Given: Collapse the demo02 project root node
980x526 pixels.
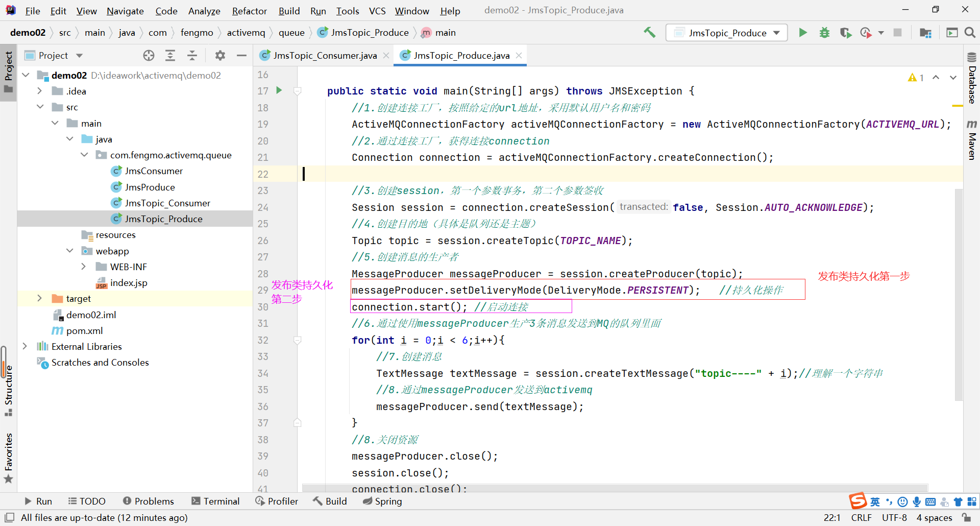Looking at the screenshot, I should point(26,75).
